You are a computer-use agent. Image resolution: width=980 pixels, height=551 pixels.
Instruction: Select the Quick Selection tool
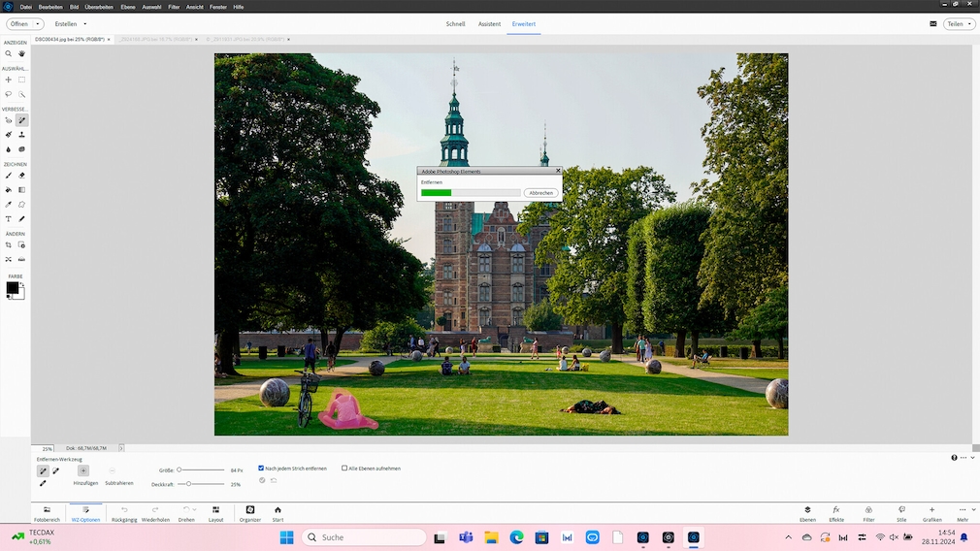pos(22,94)
